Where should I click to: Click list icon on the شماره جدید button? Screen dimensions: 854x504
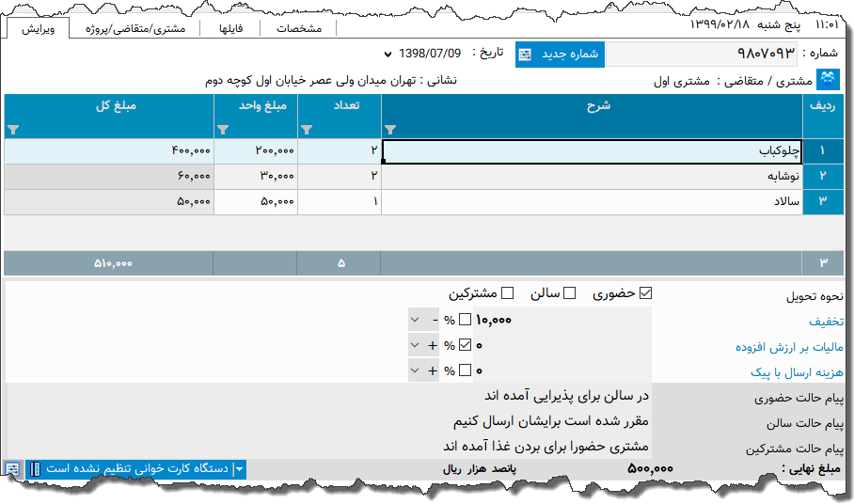[525, 55]
